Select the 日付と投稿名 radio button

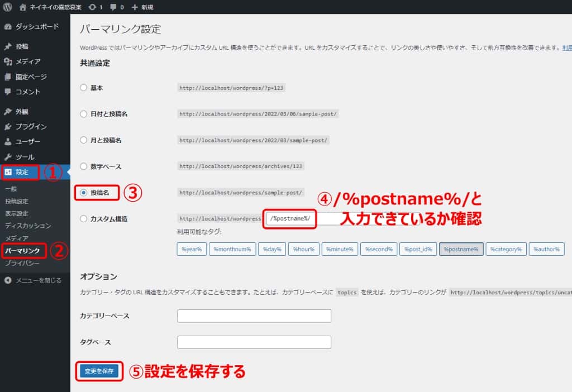click(x=84, y=114)
